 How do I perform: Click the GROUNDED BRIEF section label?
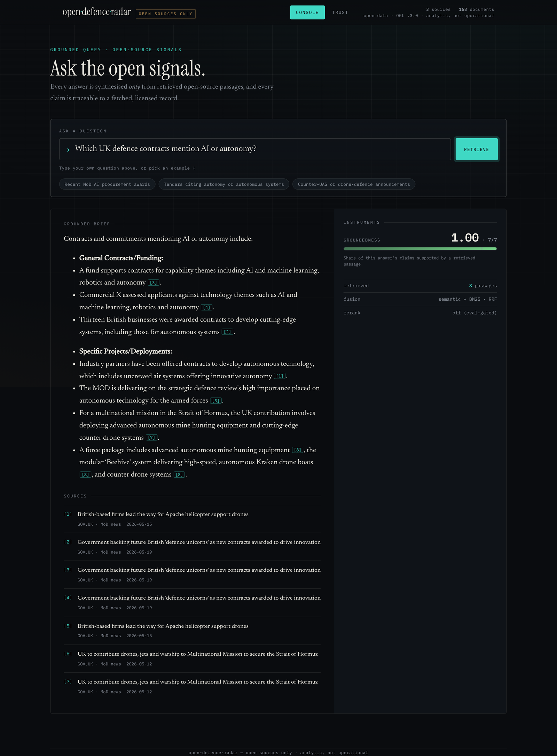[87, 224]
